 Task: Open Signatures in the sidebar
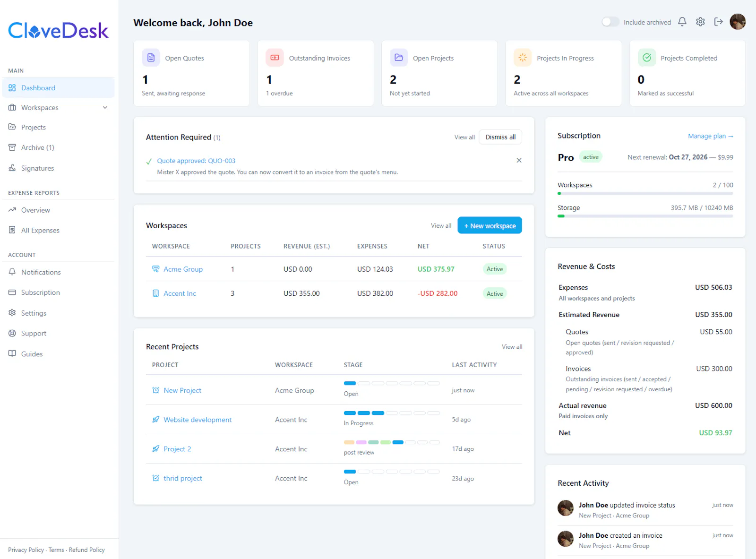(x=58, y=168)
